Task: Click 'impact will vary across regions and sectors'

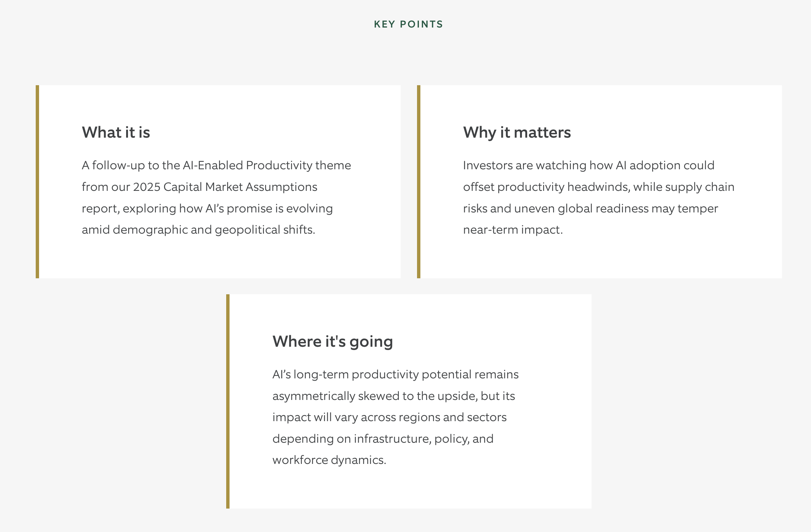Action: click(x=390, y=417)
